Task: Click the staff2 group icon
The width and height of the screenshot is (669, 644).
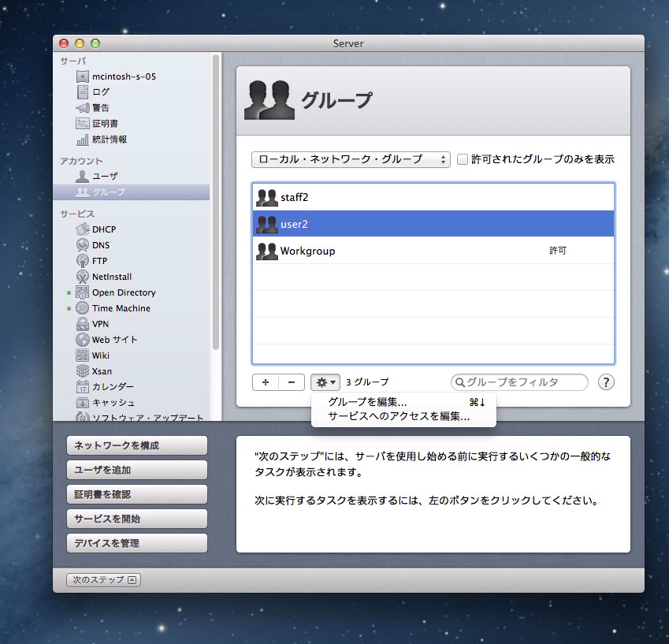Action: click(267, 198)
